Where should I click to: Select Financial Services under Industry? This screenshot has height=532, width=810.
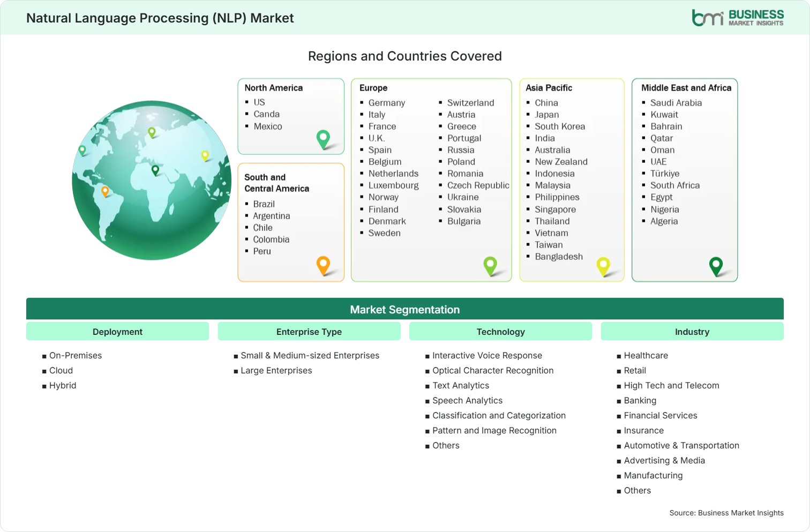661,415
